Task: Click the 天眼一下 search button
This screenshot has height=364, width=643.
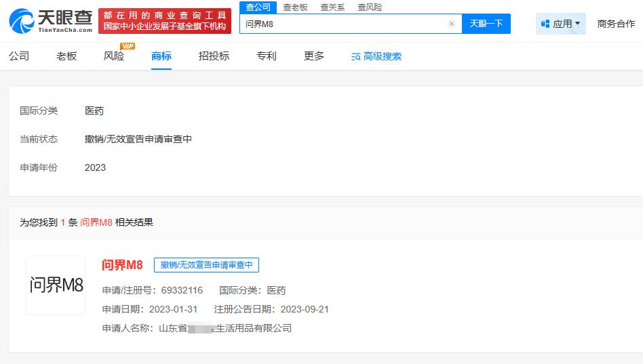Action: click(x=486, y=24)
